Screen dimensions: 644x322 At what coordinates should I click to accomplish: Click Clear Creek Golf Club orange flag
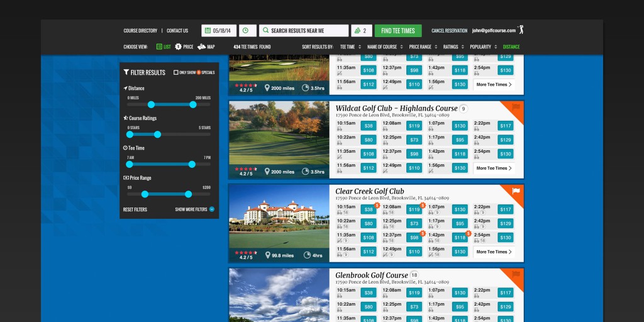pos(516,191)
